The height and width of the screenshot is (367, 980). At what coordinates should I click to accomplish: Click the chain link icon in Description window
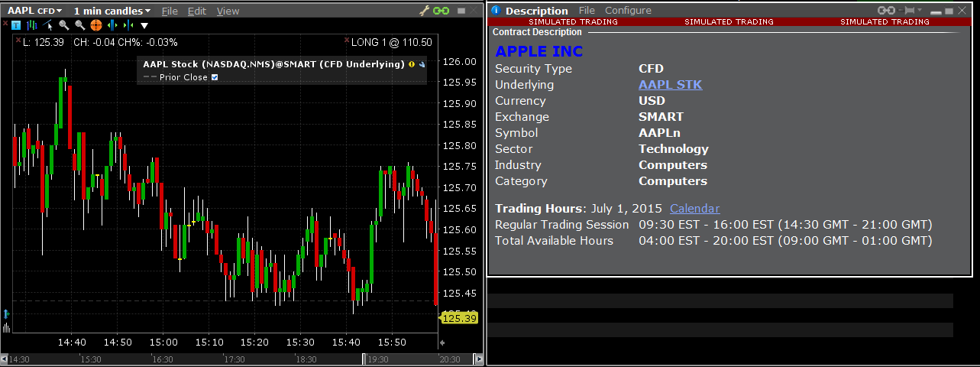886,10
